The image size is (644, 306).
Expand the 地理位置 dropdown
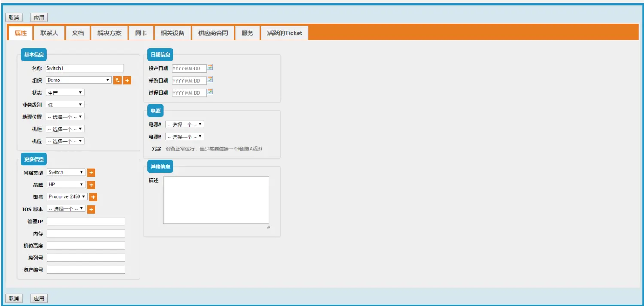[x=65, y=116]
